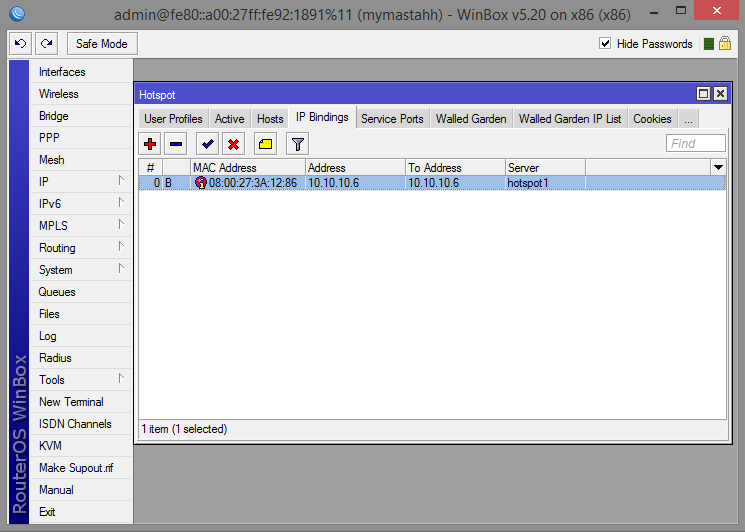This screenshot has width=745, height=532.
Task: Sort by the Server column header
Action: pyautogui.click(x=545, y=168)
